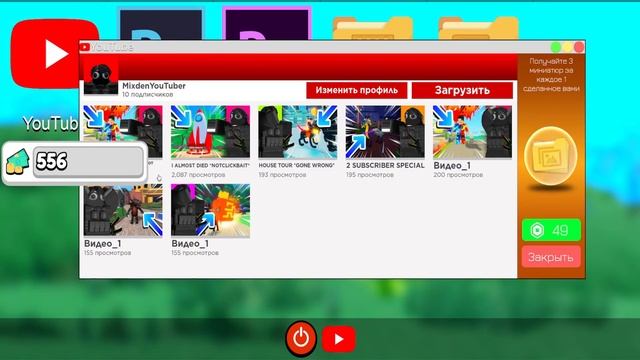Click the HOUSE TOUR "GONE WRONG" title text
Screen dimensions: 640x360
(x=296, y=165)
